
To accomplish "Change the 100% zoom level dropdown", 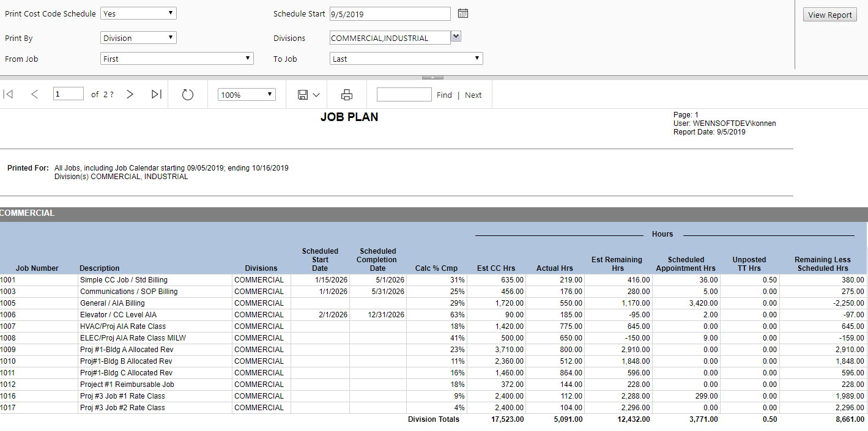I will pyautogui.click(x=247, y=95).
